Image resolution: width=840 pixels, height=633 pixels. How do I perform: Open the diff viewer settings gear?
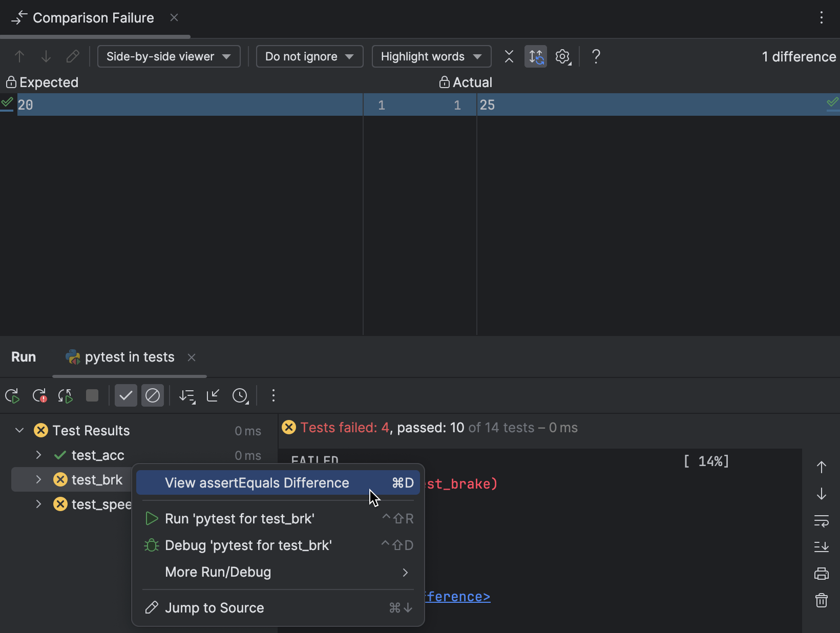(x=563, y=56)
